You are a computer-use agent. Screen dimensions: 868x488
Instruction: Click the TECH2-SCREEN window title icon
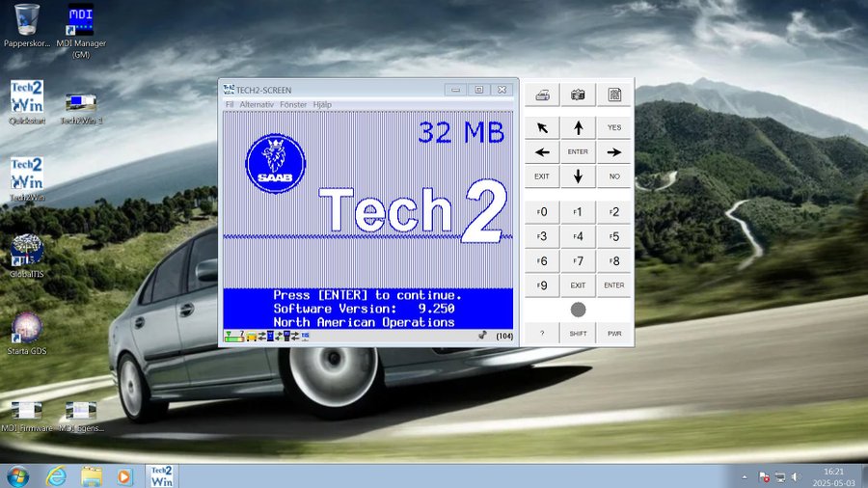[x=229, y=90]
